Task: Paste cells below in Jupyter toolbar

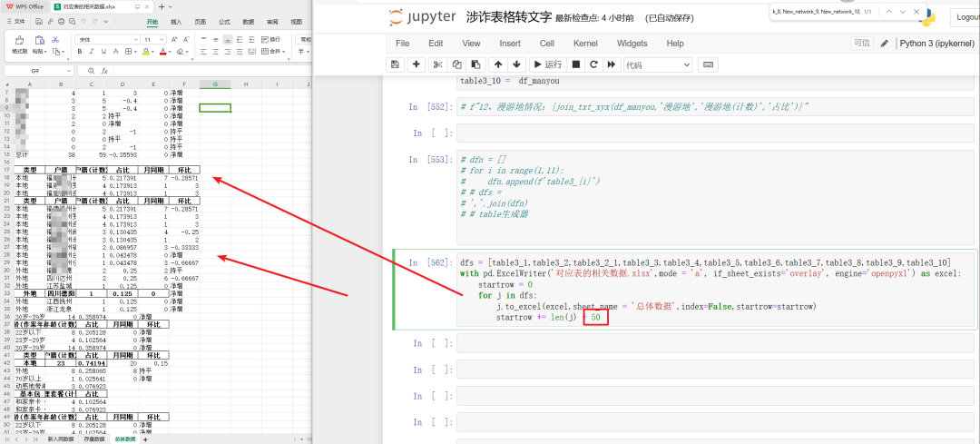Action: click(x=476, y=64)
